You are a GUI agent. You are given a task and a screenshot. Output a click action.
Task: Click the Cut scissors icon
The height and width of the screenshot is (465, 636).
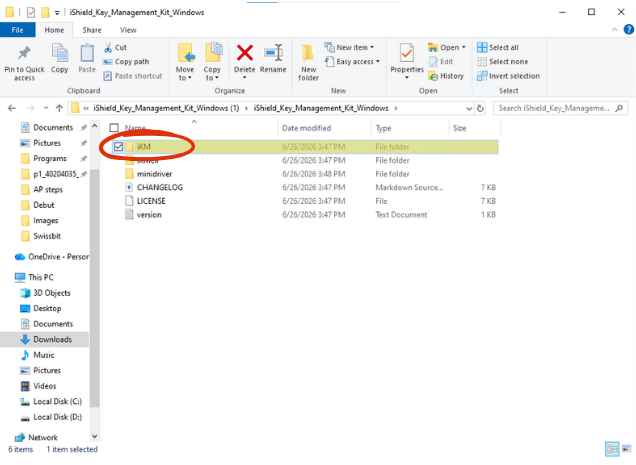pyautogui.click(x=108, y=48)
